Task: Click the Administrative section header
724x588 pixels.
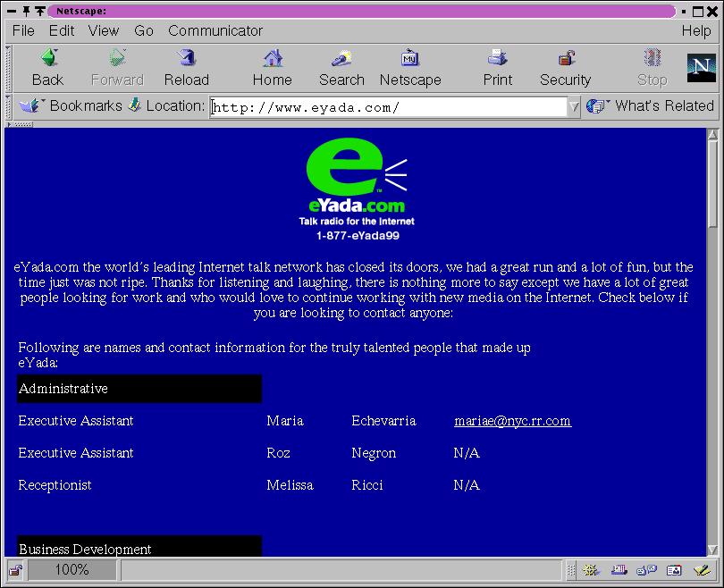Action: coord(139,389)
